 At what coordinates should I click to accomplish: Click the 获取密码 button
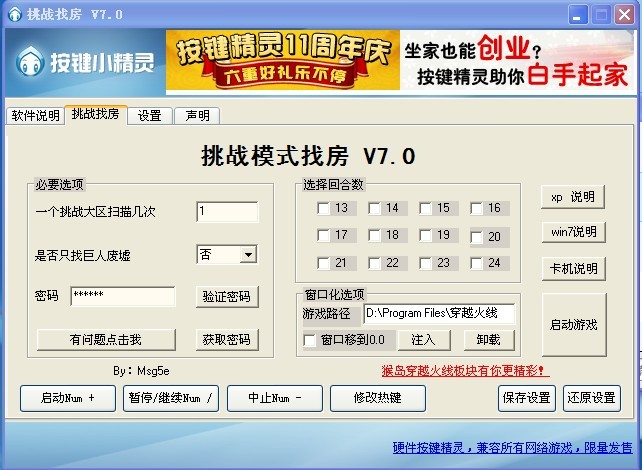click(227, 339)
